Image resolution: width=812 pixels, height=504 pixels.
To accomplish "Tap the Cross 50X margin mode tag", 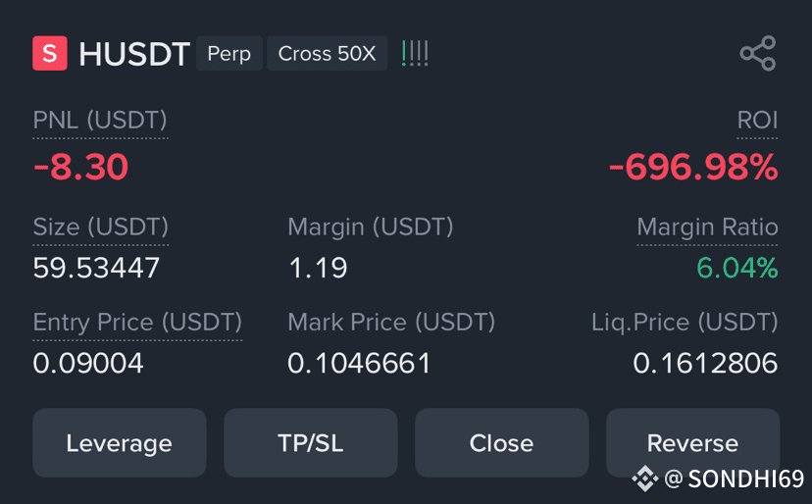I will coord(327,53).
